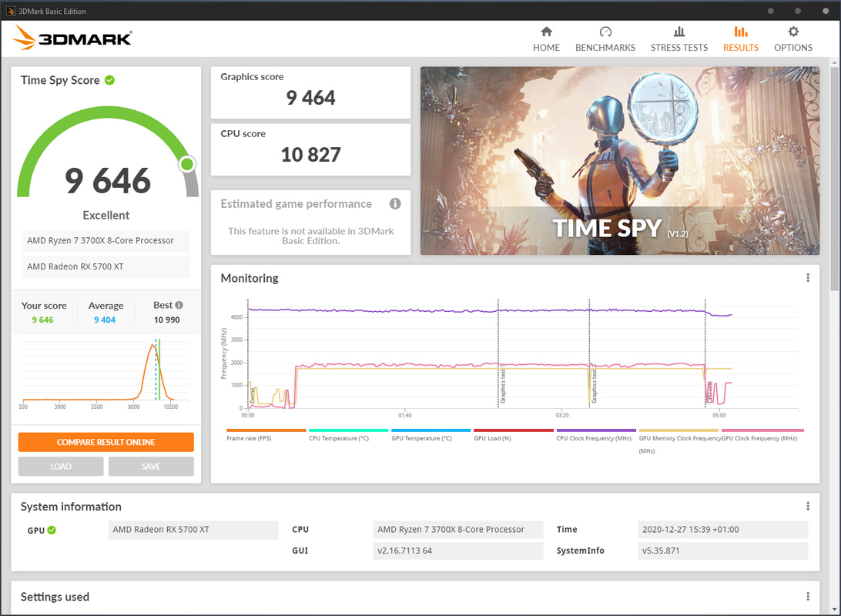Click the Options gear icon
This screenshot has height=616, width=841.
click(793, 32)
